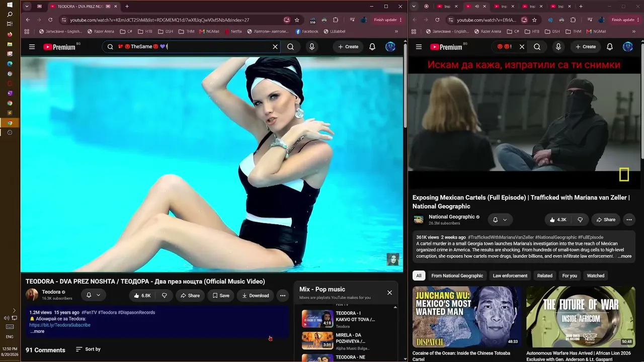Select the Related filter chip

click(544, 276)
